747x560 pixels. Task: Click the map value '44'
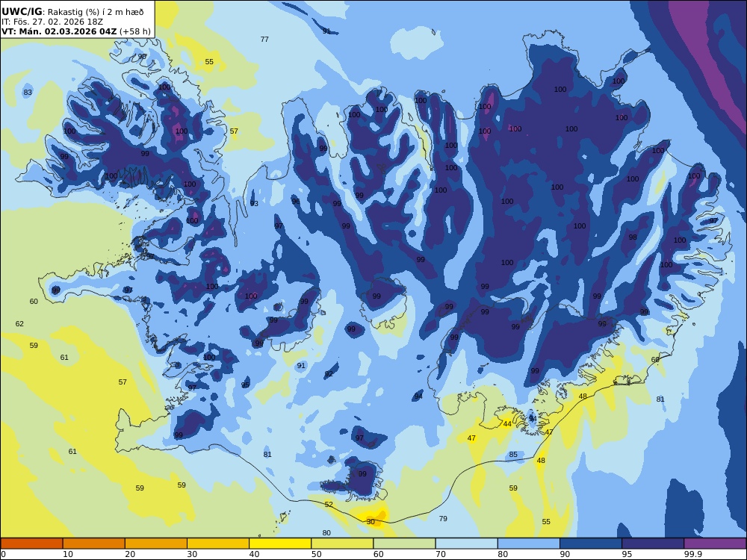(507, 424)
